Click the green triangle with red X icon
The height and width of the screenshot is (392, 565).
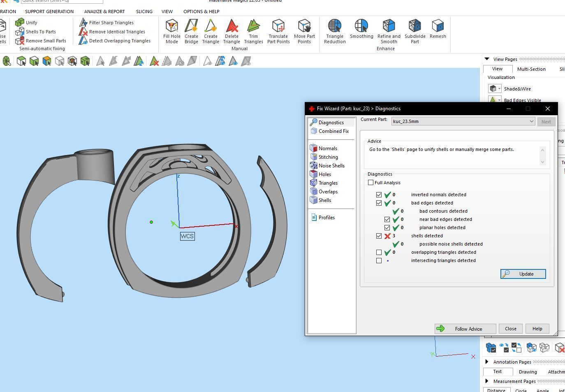(154, 61)
